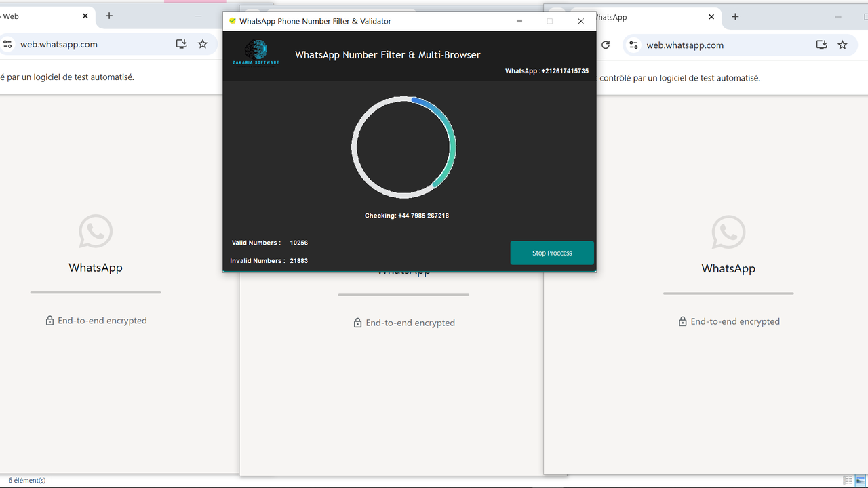Image resolution: width=868 pixels, height=488 pixels.
Task: Click the "WhatsApp" text in left browser window
Action: click(x=96, y=268)
